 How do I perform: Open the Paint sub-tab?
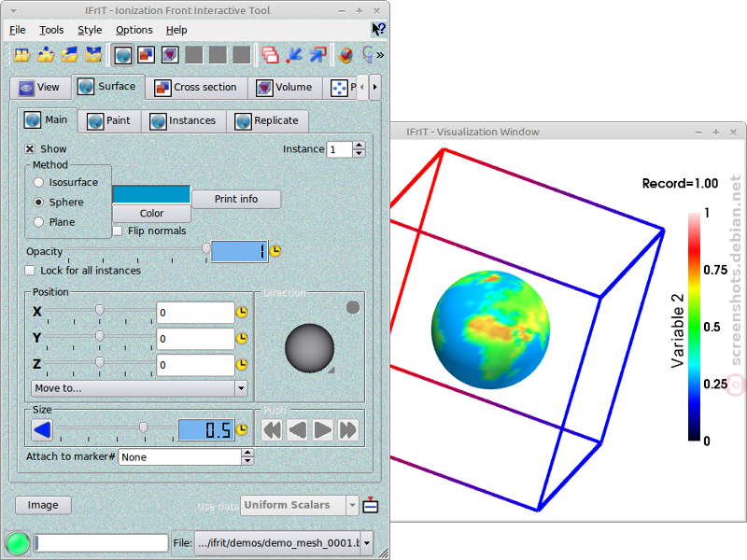pos(109,121)
